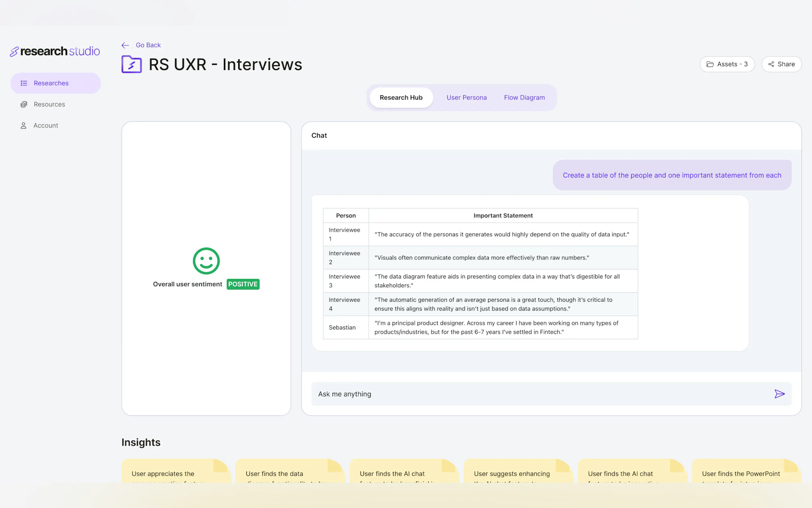Click the Researches list icon in sidebar
This screenshot has width=812, height=508.
(x=24, y=83)
